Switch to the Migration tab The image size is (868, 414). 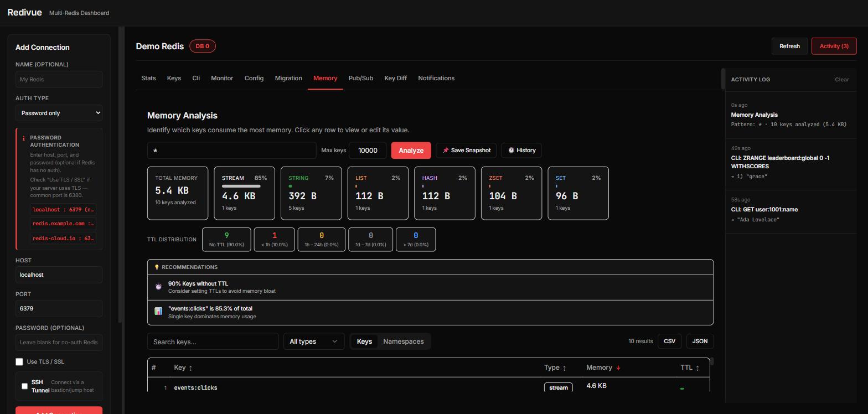point(288,78)
